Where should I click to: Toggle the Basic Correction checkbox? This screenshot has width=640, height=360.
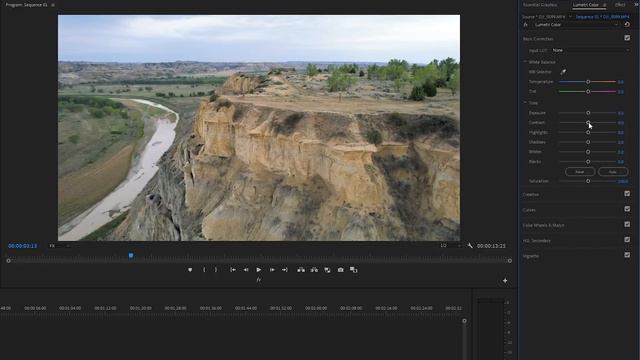coord(627,38)
